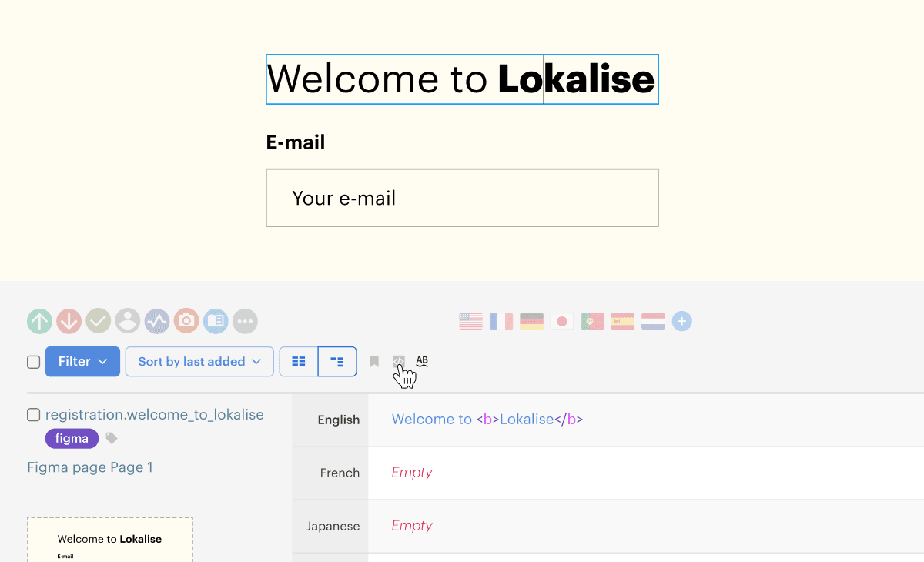This screenshot has width=924, height=562.
Task: Click the Figma page Page 1 link
Action: pyautogui.click(x=90, y=467)
